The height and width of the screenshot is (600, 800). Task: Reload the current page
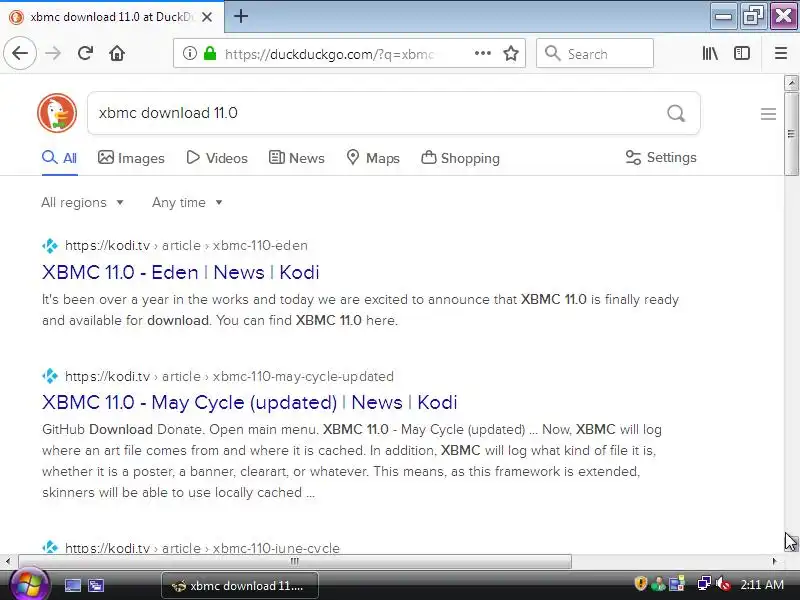(85, 53)
